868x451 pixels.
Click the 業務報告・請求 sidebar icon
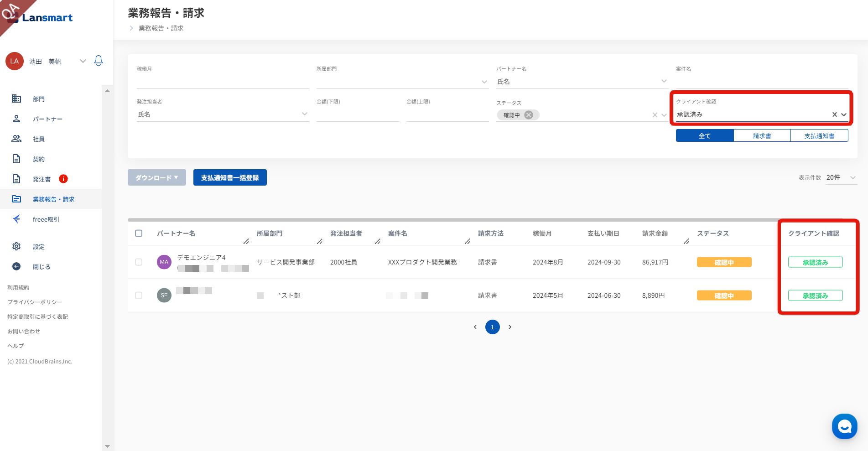[16, 199]
